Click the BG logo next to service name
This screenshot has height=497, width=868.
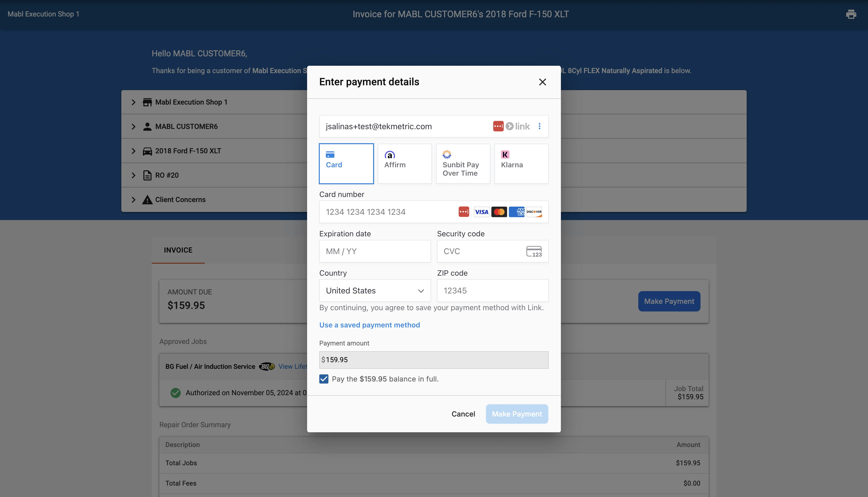pyautogui.click(x=266, y=366)
